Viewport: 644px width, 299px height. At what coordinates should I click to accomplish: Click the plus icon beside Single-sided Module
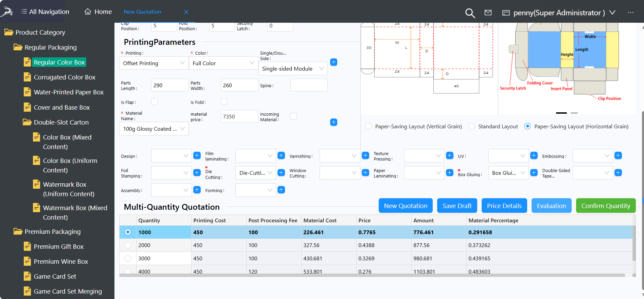tap(334, 62)
